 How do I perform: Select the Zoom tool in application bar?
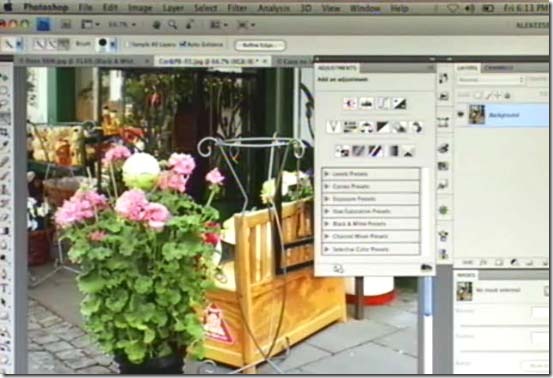click(x=172, y=25)
